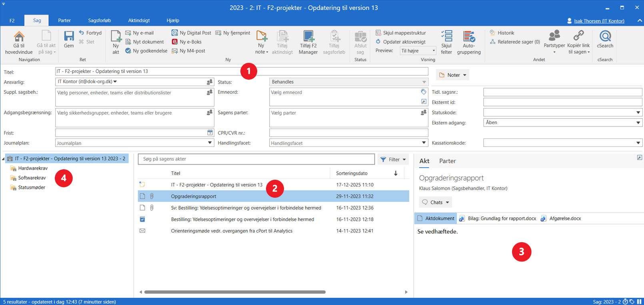Create new record with Ny akt
This screenshot has width=644, height=305.
tap(116, 42)
